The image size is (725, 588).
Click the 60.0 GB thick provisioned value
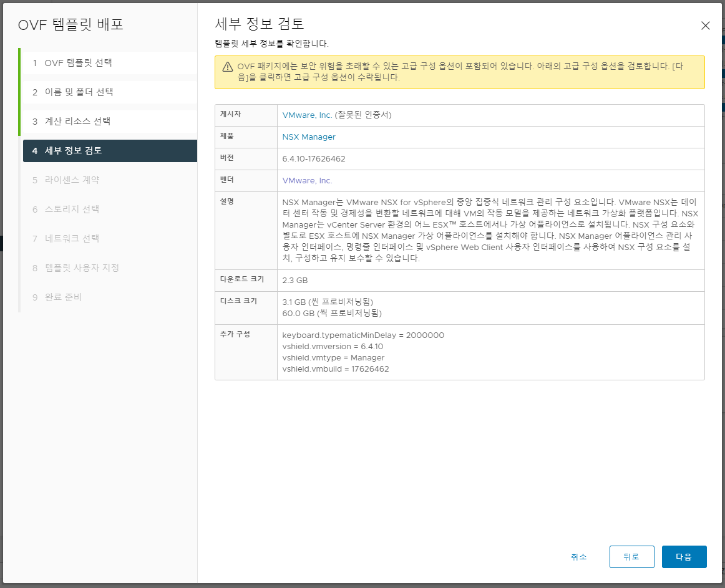coord(332,313)
